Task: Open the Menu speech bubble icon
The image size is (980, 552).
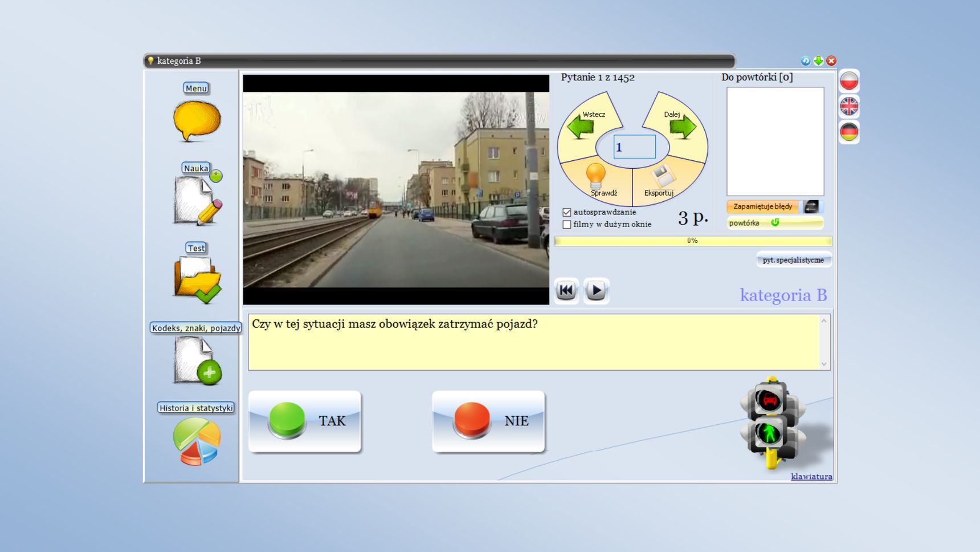Action: [197, 121]
